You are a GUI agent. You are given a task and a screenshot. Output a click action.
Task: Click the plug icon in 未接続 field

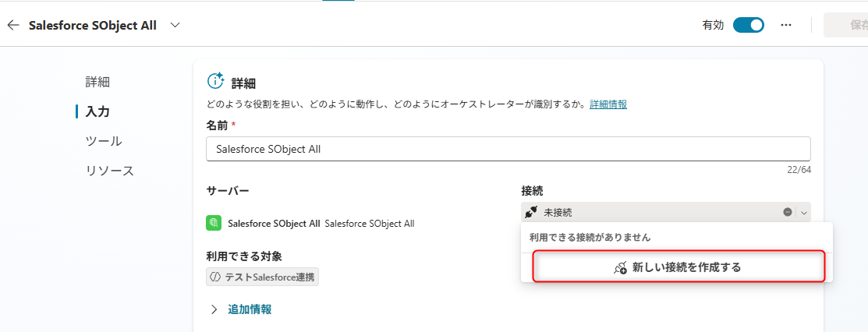(531, 212)
